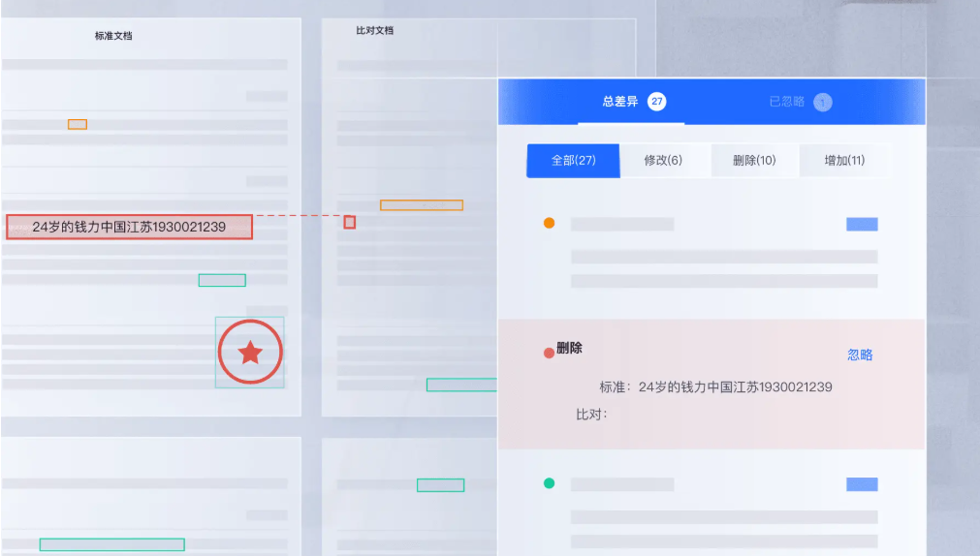Viewport: 980px width, 556px height.
Task: Open the 已忽略 tab
Action: (786, 102)
